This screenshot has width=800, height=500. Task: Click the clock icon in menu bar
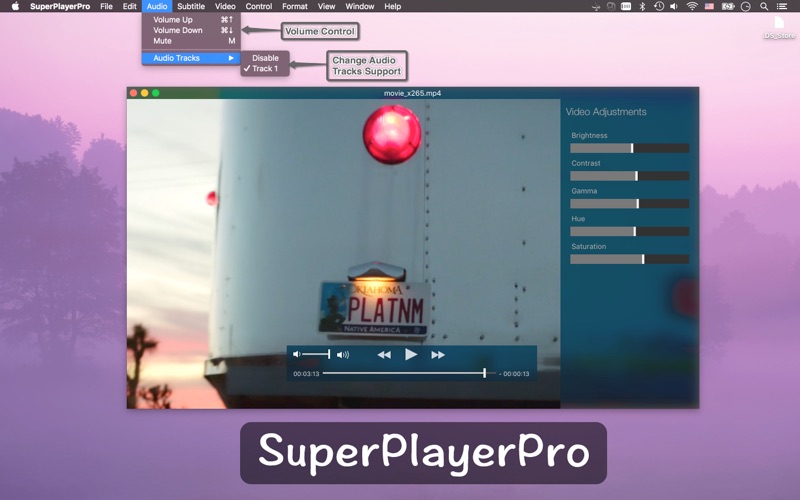(x=746, y=7)
